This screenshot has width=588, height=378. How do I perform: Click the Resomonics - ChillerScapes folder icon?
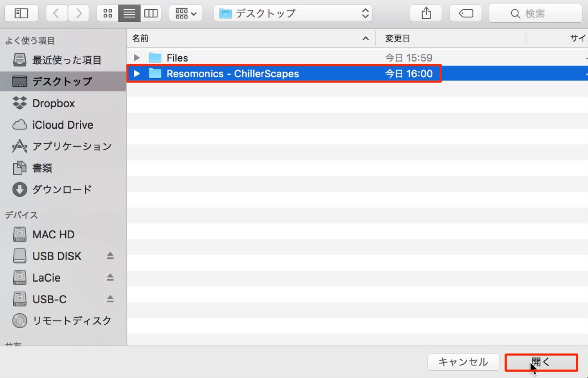155,74
